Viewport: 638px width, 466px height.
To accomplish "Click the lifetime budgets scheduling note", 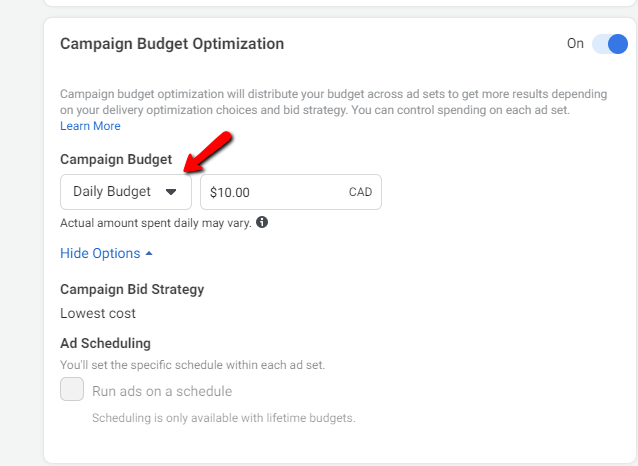I will click(223, 417).
